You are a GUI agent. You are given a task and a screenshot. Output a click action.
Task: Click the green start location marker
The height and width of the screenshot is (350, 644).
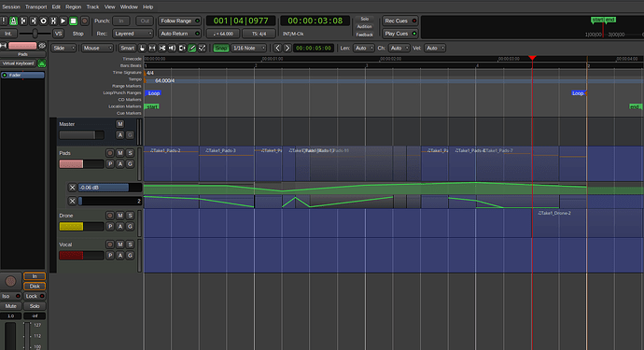(151, 106)
